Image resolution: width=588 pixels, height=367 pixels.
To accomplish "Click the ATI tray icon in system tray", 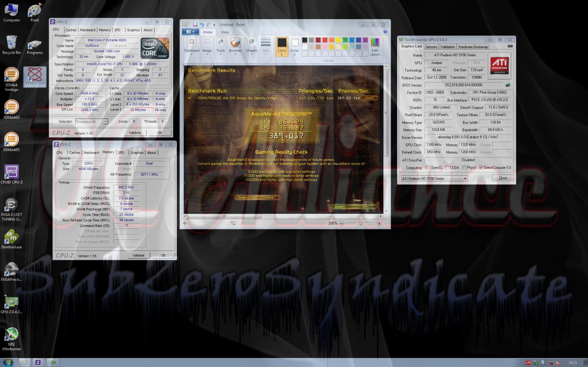I will click(528, 363).
